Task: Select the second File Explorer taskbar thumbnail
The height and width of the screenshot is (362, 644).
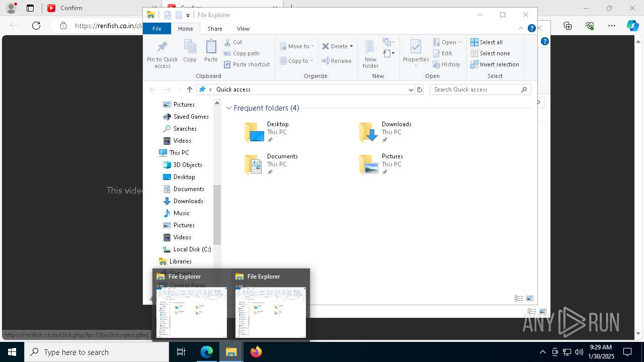Action: [x=271, y=306]
